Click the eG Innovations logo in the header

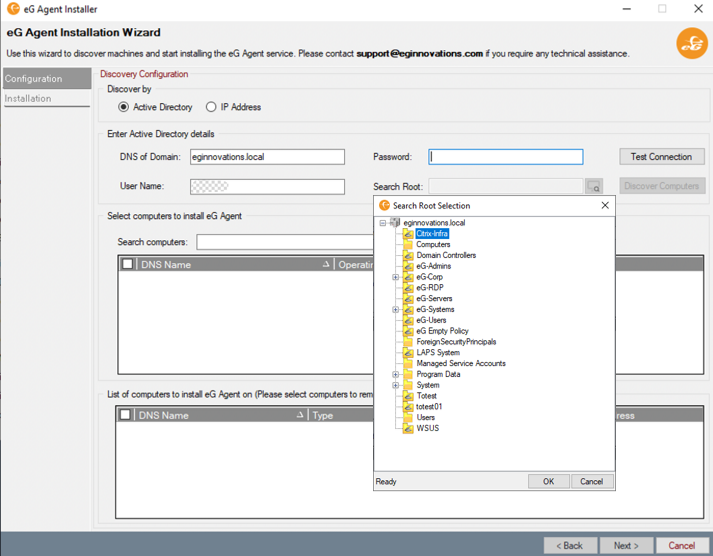point(692,43)
